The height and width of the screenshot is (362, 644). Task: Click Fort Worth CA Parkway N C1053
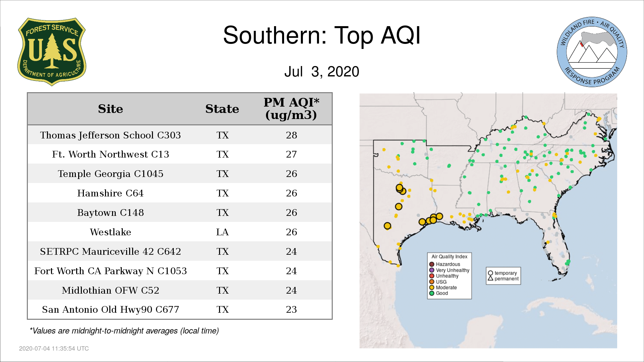point(110,271)
